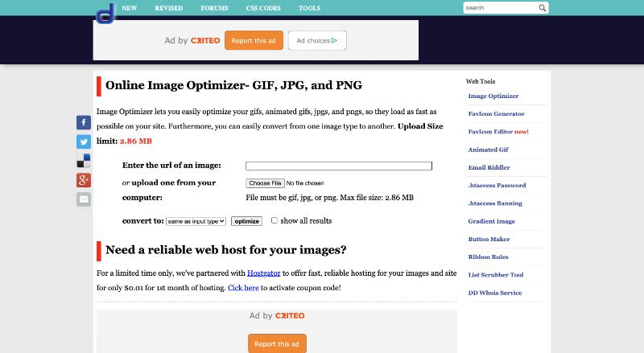Share page via email envelope icon

point(84,199)
